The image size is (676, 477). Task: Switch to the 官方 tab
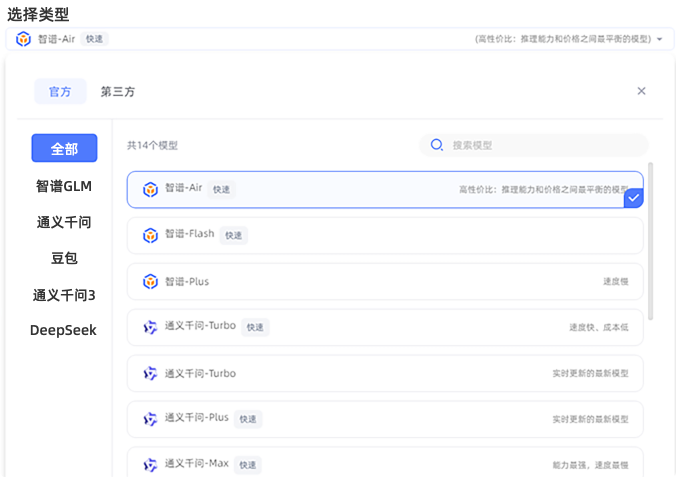coord(60,91)
